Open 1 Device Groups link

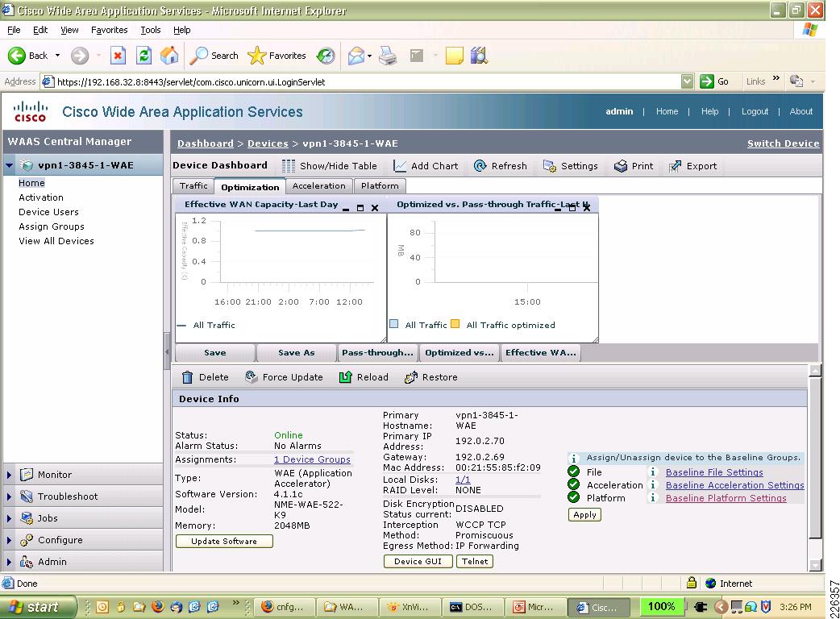312,459
